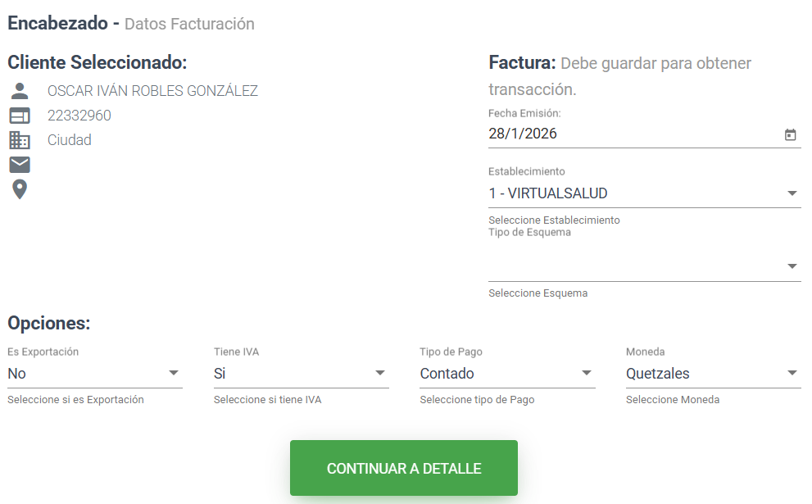812x504 pixels.
Task: Click the Fecha Emisión date field
Action: tap(631, 134)
